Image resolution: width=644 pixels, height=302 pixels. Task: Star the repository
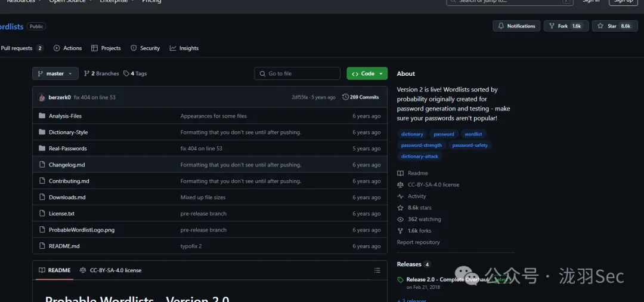click(615, 26)
